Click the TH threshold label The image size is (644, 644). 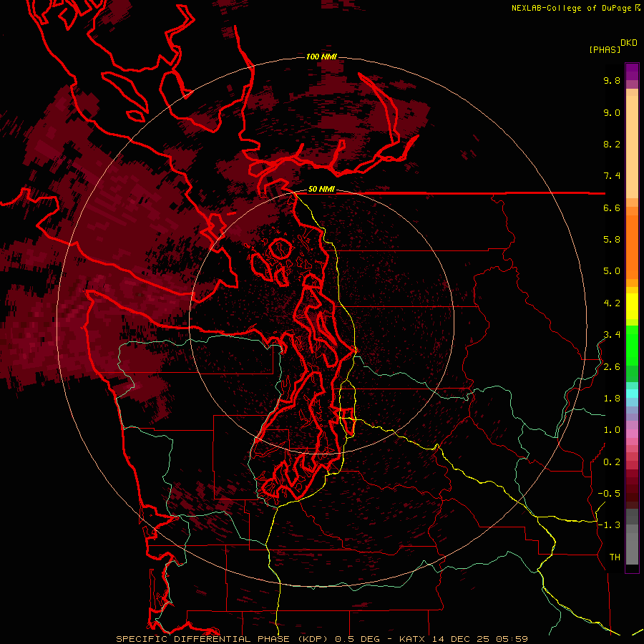pyautogui.click(x=615, y=557)
